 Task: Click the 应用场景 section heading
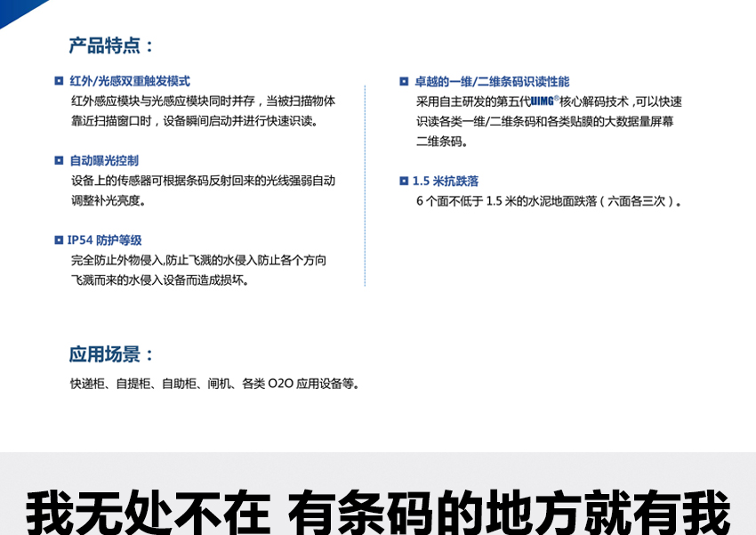point(111,354)
